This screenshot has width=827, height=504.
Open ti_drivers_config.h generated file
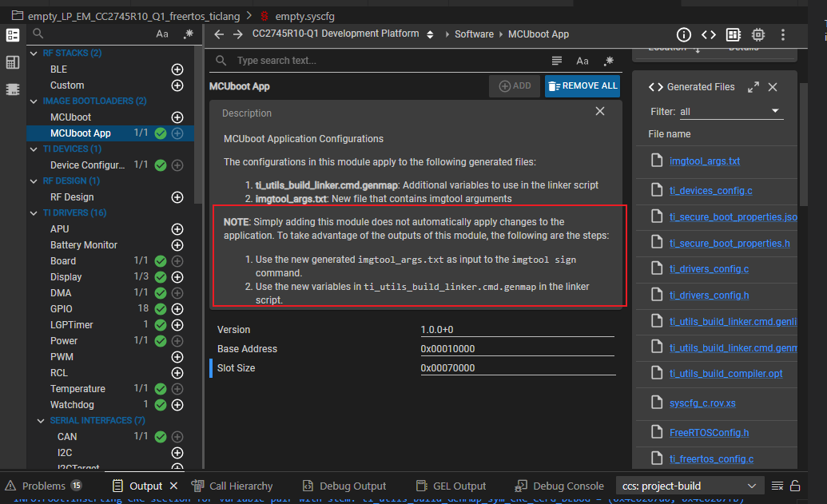tap(709, 296)
